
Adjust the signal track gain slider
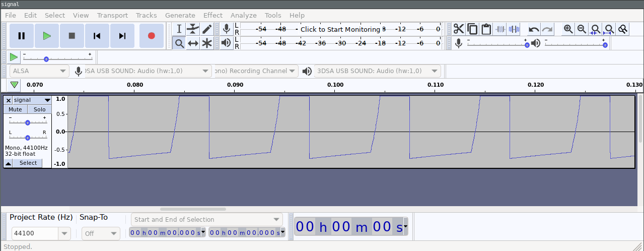(x=28, y=122)
